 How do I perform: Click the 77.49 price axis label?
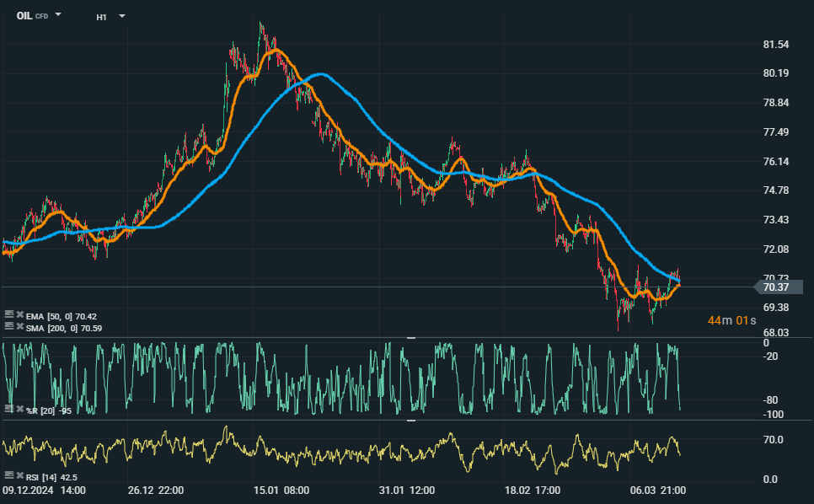(x=775, y=132)
